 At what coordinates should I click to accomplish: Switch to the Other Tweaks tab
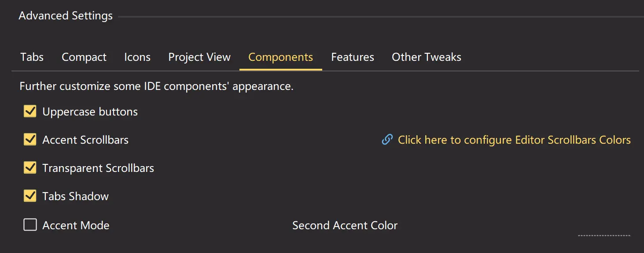[x=427, y=57]
